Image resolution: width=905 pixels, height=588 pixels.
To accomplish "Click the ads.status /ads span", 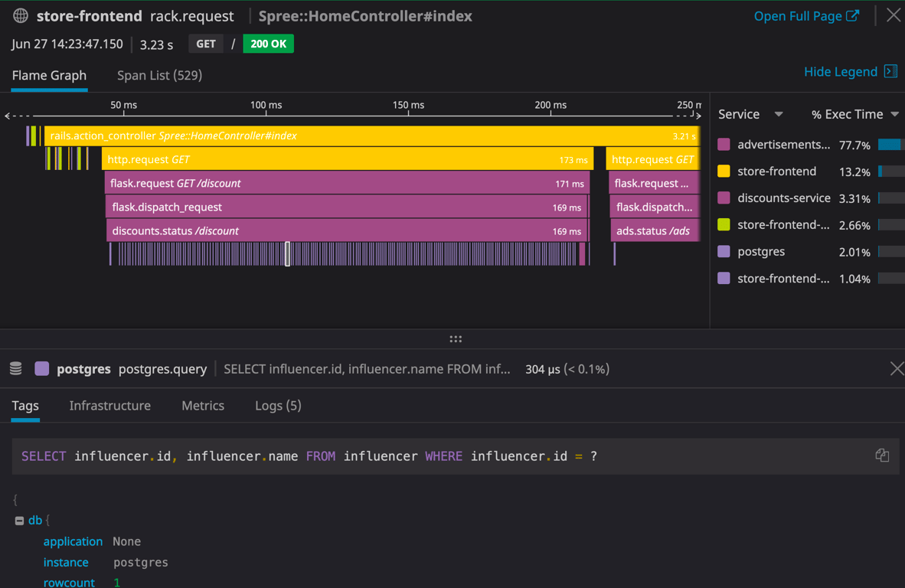I will coord(654,231).
